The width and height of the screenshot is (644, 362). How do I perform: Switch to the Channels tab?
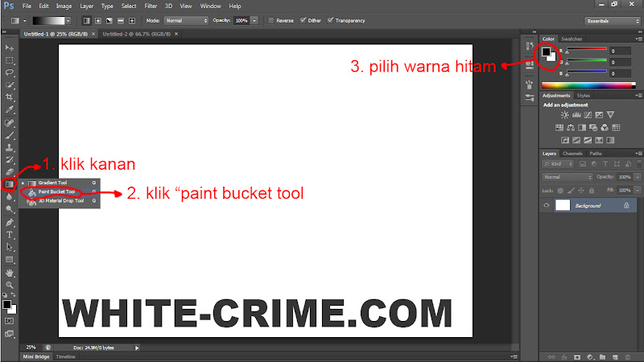pyautogui.click(x=572, y=154)
